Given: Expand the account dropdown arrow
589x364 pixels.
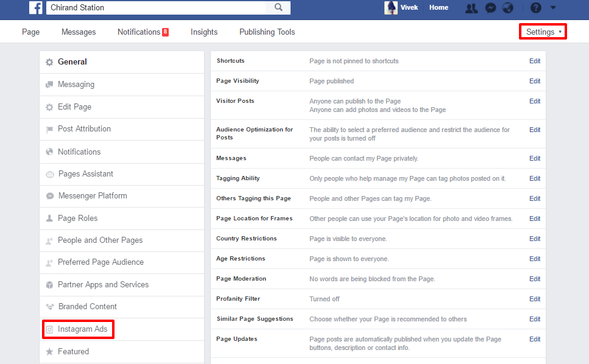Looking at the screenshot, I should (553, 7).
